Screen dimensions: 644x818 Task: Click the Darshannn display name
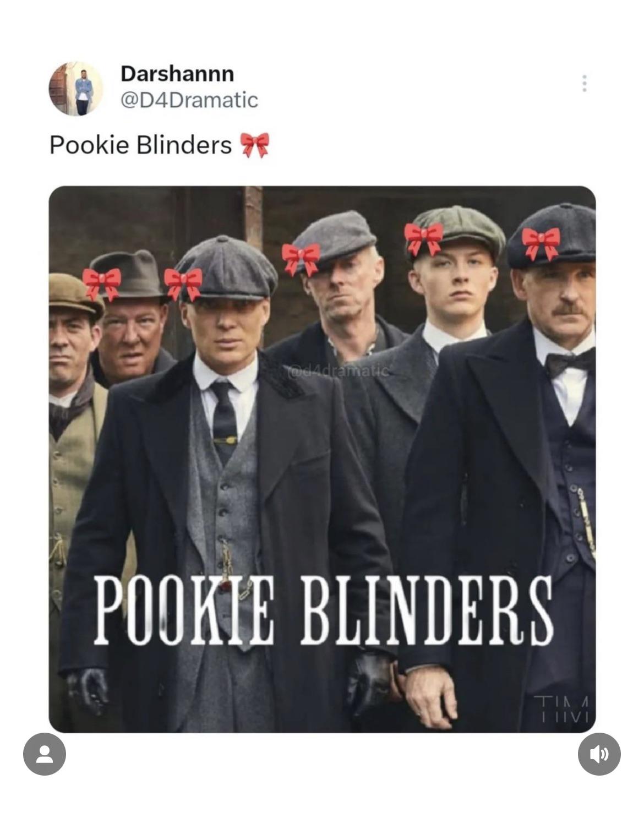click(x=177, y=73)
